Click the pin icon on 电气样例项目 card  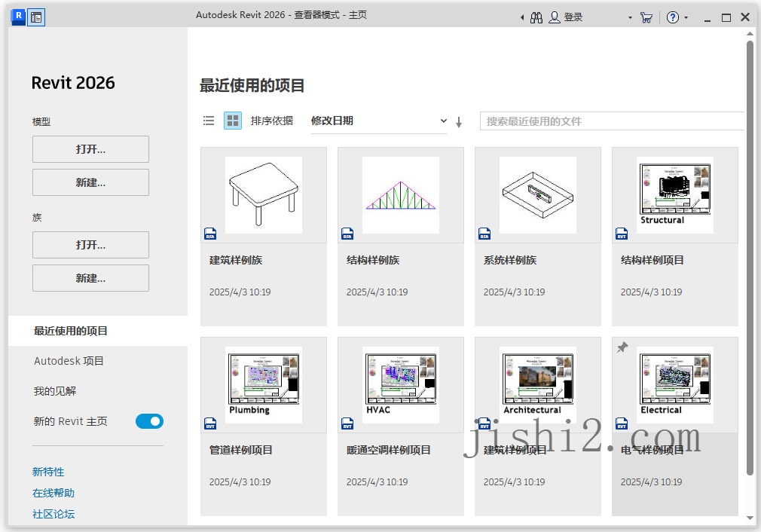[x=622, y=347]
